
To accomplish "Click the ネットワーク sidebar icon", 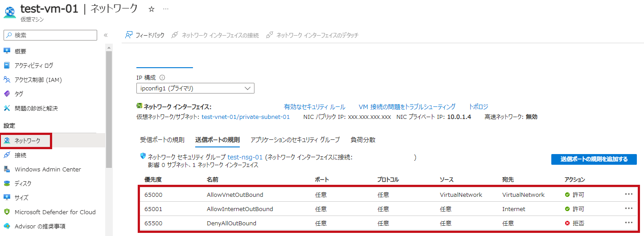I will pyautogui.click(x=7, y=141).
